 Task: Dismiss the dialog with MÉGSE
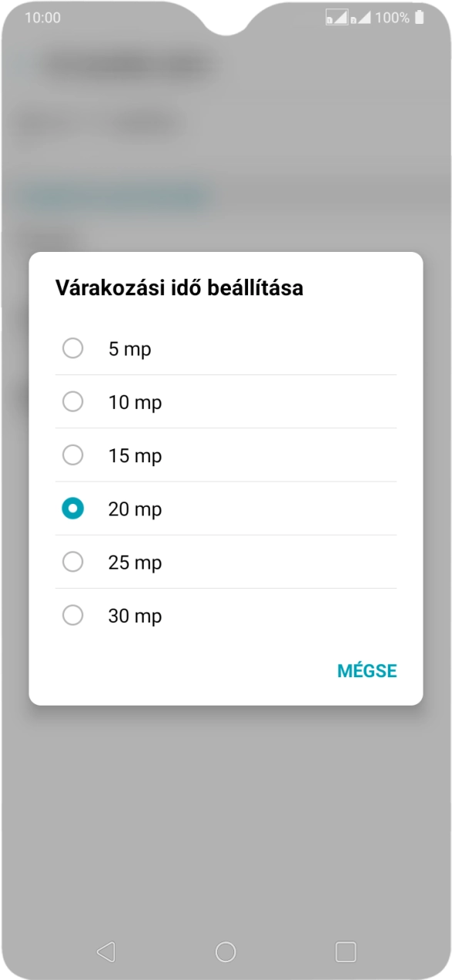pos(366,670)
